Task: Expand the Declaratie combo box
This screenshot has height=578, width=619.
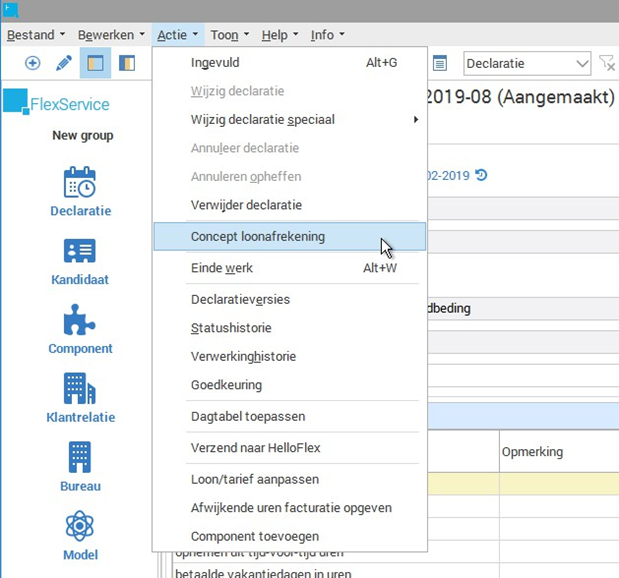Action: click(x=582, y=64)
